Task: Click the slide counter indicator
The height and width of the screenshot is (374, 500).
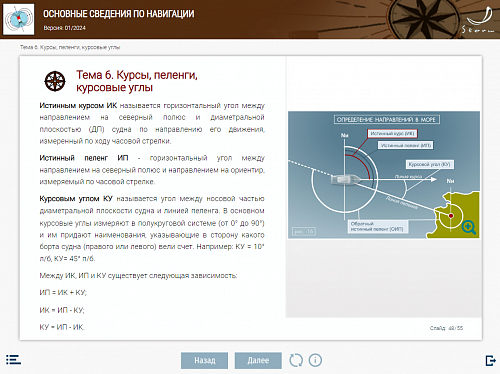Action: (x=446, y=328)
